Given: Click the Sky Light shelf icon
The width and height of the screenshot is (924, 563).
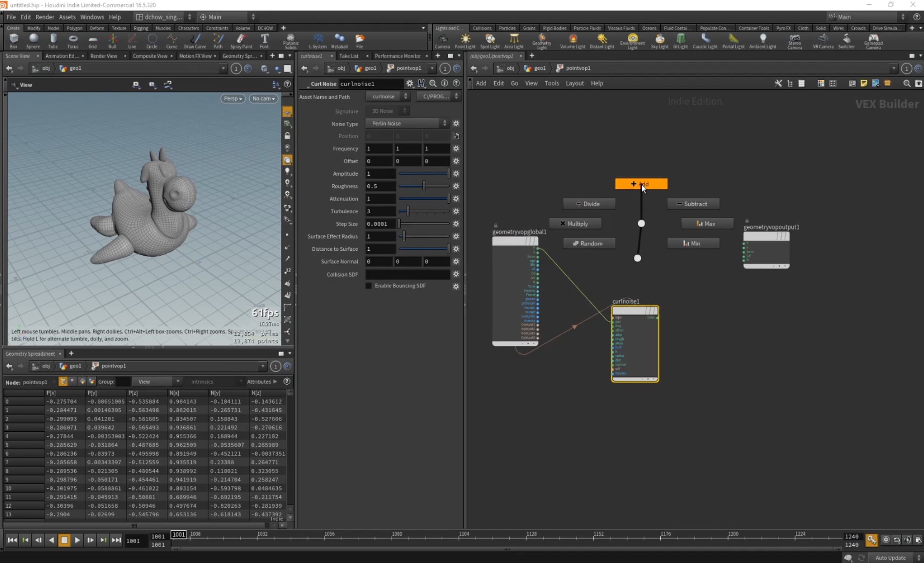Looking at the screenshot, I should click(660, 41).
